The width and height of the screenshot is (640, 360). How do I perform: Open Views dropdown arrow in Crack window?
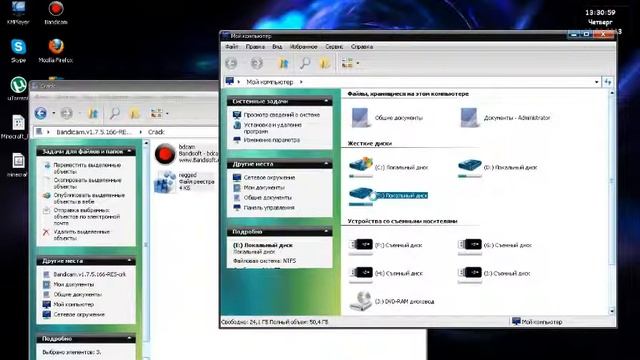pyautogui.click(x=167, y=113)
